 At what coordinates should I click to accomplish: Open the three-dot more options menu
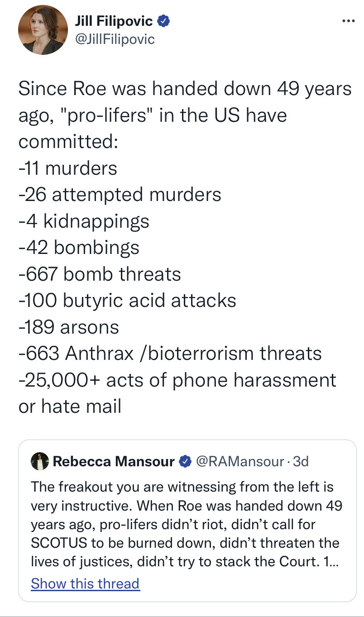coord(348,22)
